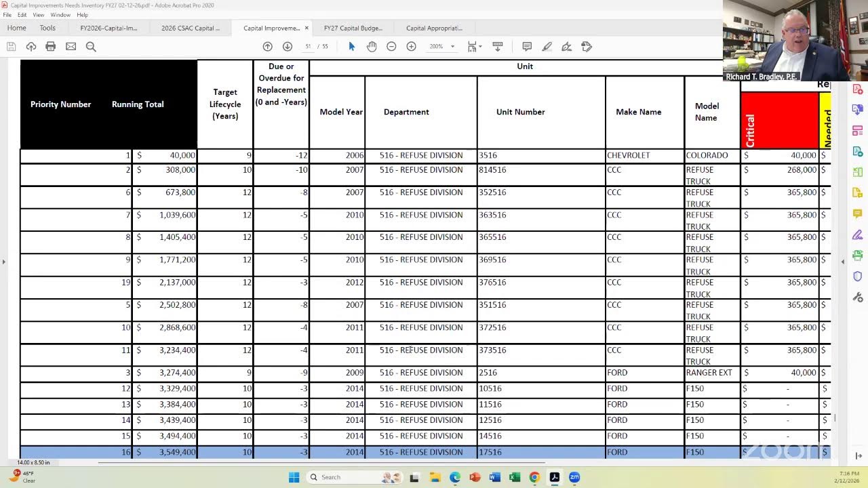Open the Window menu

(60, 15)
